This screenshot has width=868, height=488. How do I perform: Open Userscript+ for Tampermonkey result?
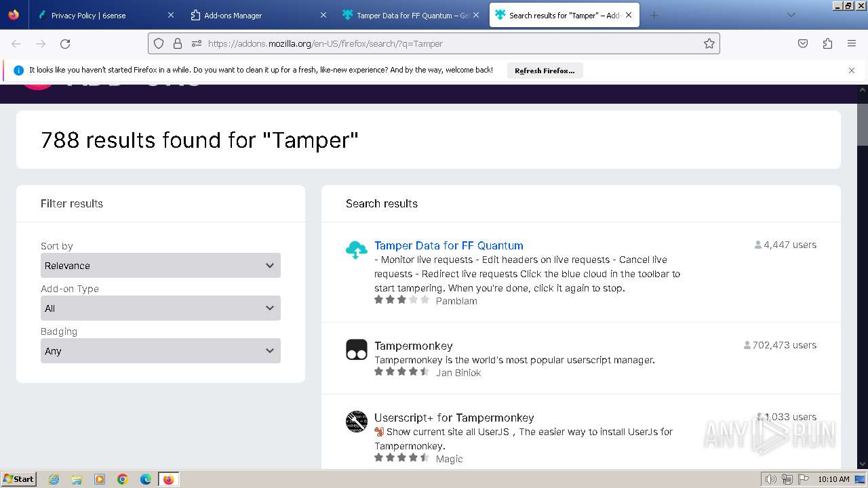coord(454,418)
